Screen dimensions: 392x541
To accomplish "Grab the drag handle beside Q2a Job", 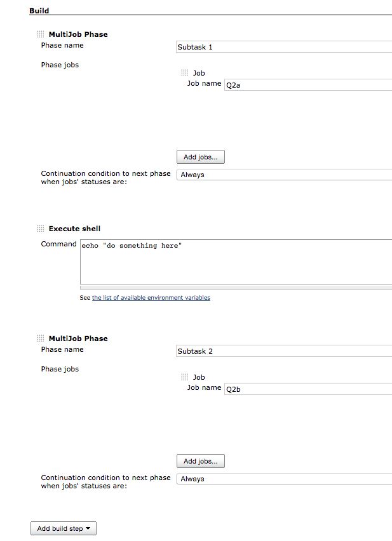I will [x=185, y=73].
